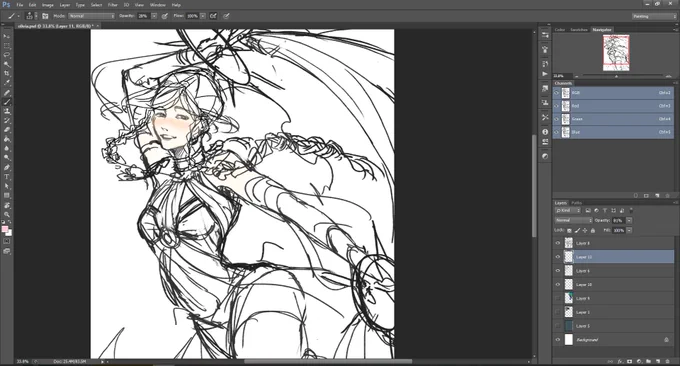Switch to the Color tab

560,29
